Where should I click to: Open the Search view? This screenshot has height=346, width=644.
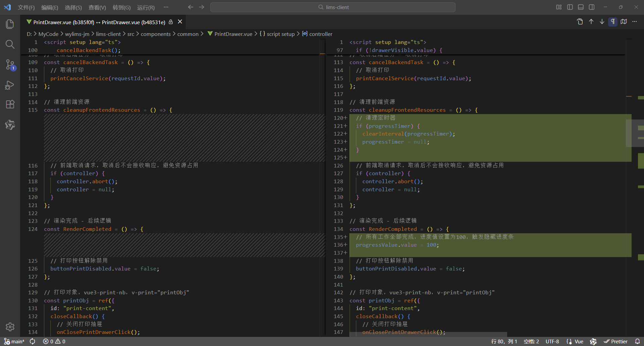pos(10,44)
